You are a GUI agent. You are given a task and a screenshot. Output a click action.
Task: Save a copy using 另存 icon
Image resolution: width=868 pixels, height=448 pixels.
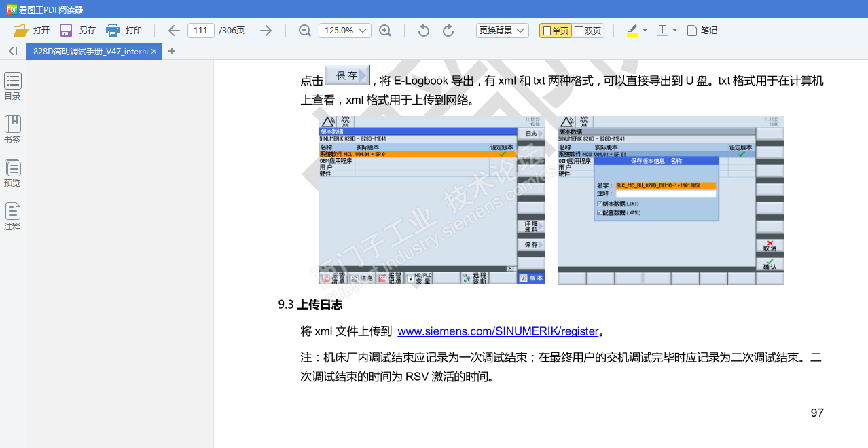click(x=66, y=31)
